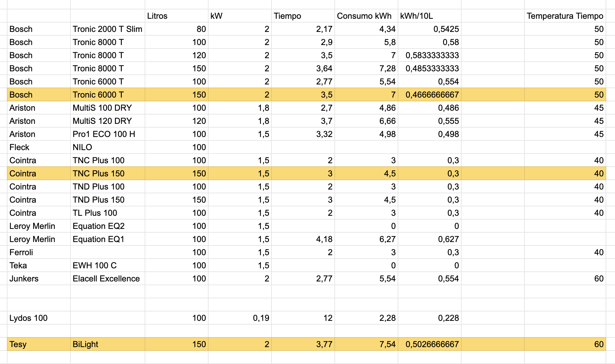Select the 60 temperature cell in Tesy row
Viewport: 615px width, 364px height.
click(565, 344)
